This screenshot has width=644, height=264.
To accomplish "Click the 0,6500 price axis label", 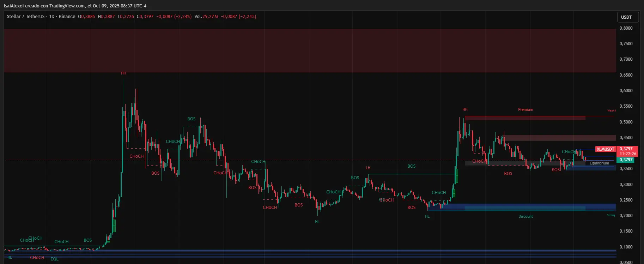I will pyautogui.click(x=626, y=75).
